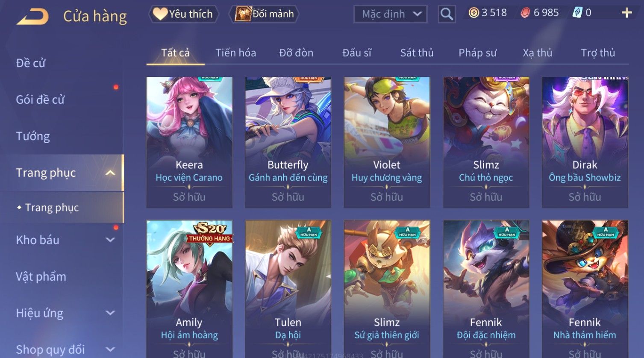Open Yêu thích favorites heart button
Screen dimensions: 644x358
[x=183, y=14]
